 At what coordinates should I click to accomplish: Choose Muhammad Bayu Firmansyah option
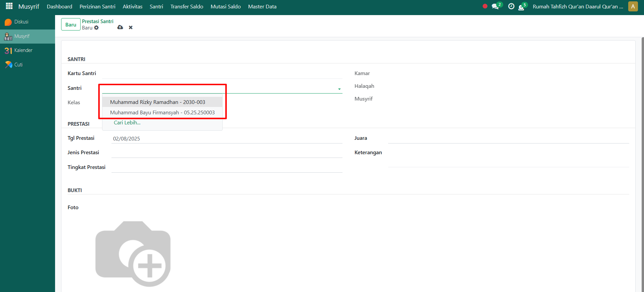(162, 113)
